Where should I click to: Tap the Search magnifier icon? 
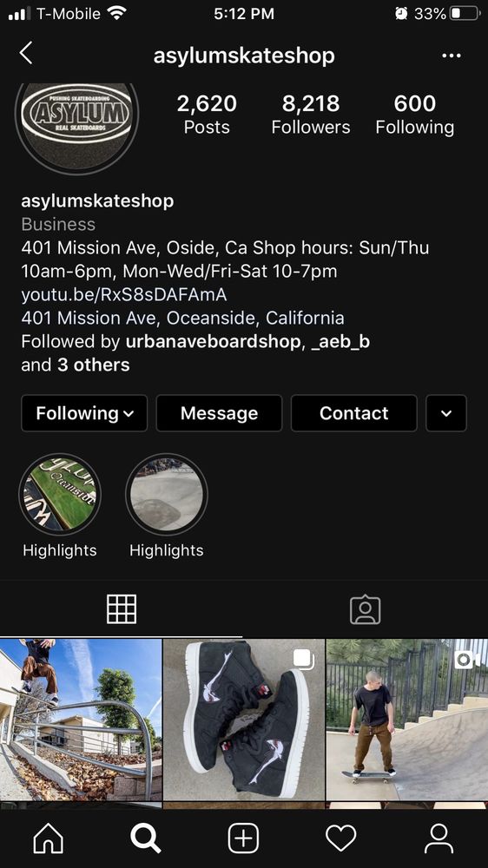click(146, 838)
